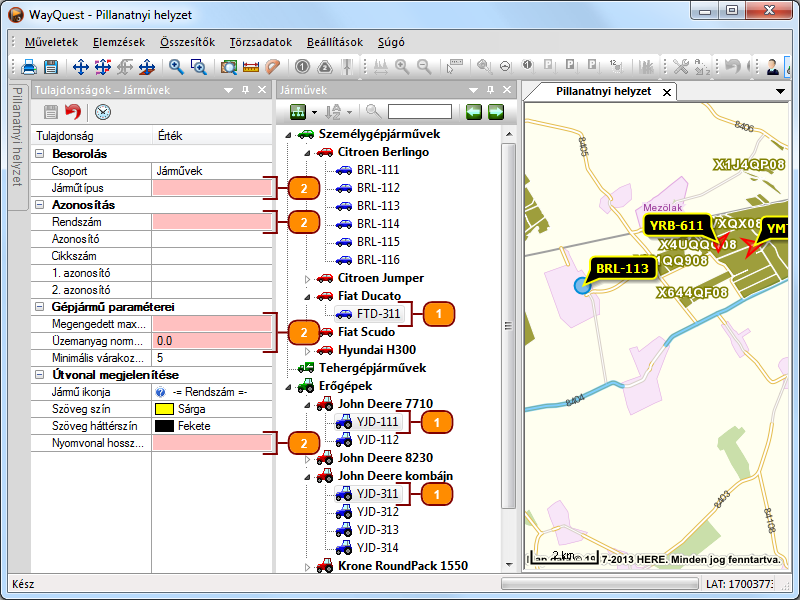Open the Műveletek menu
The height and width of the screenshot is (600, 800).
50,42
